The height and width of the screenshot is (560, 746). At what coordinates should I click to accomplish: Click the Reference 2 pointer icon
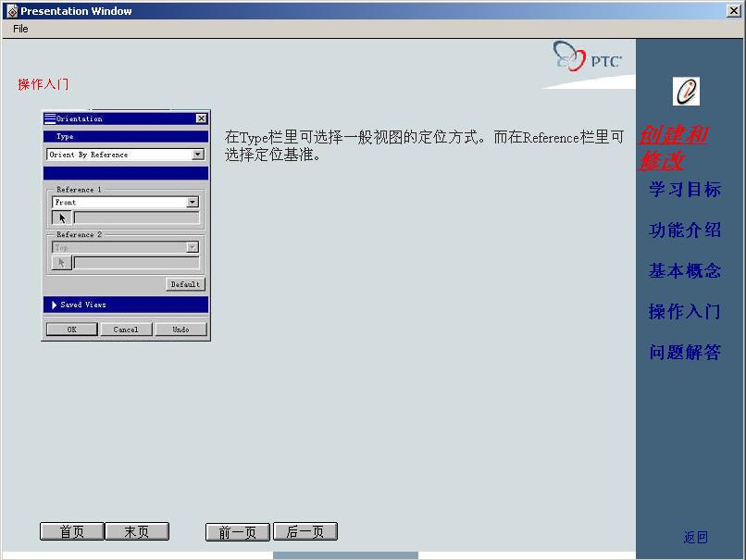[60, 262]
